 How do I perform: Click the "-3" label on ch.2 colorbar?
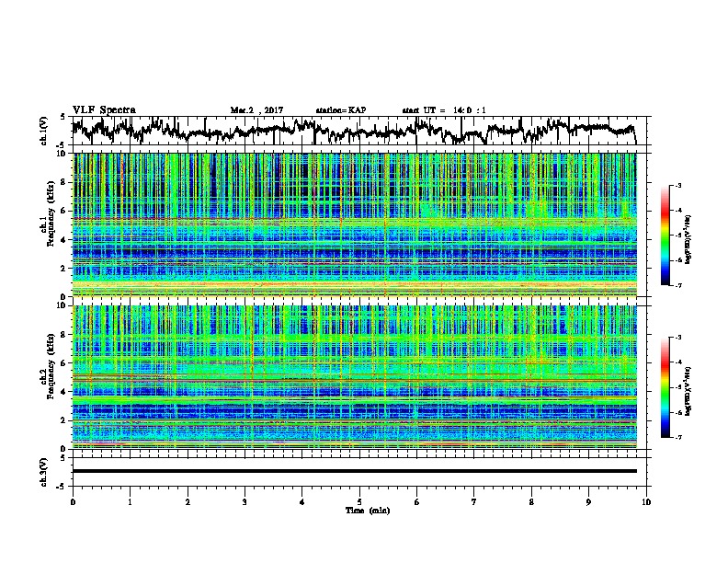tap(677, 338)
